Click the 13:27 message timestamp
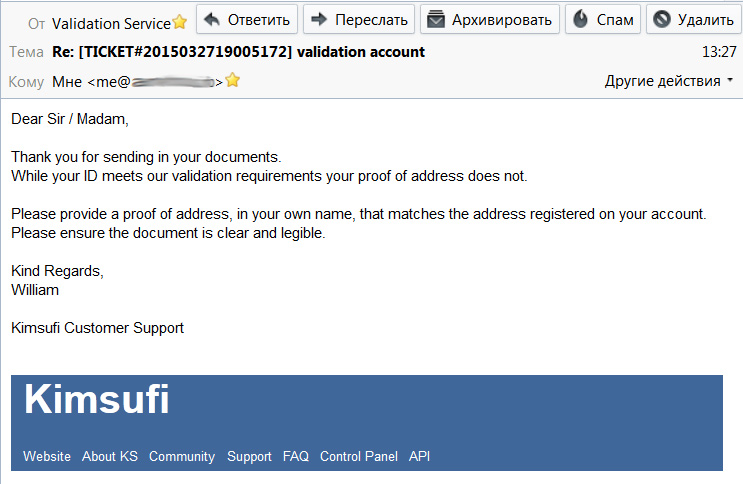Screen dimensions: 743x484 pos(719,52)
